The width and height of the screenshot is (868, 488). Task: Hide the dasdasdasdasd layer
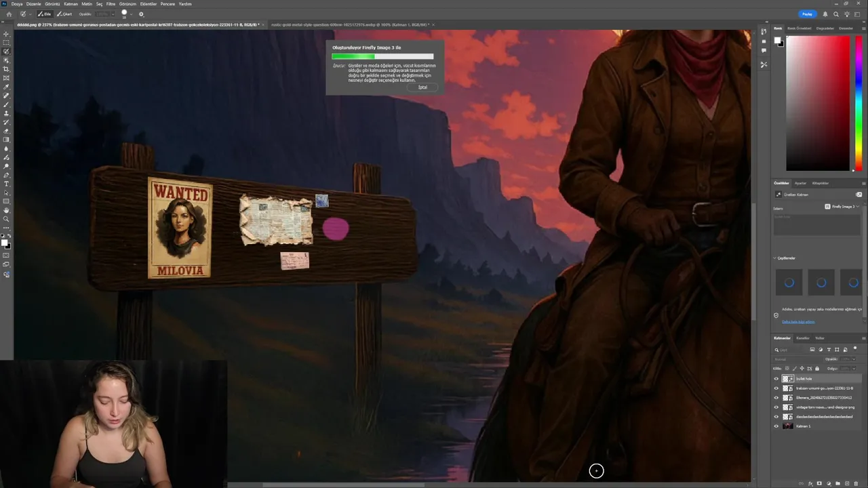point(776,417)
